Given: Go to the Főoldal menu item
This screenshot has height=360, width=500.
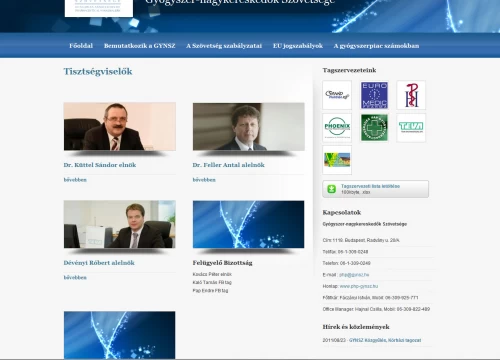Looking at the screenshot, I should [x=81, y=46].
